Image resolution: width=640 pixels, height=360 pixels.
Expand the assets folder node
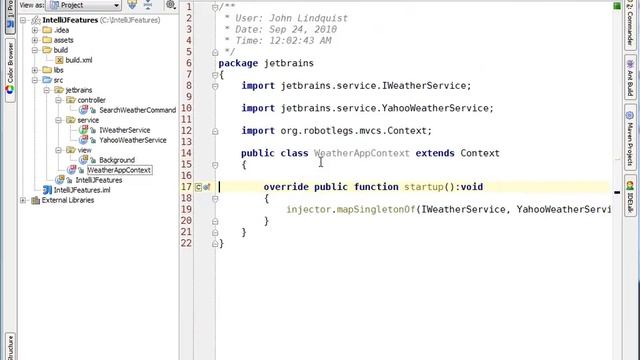point(35,40)
